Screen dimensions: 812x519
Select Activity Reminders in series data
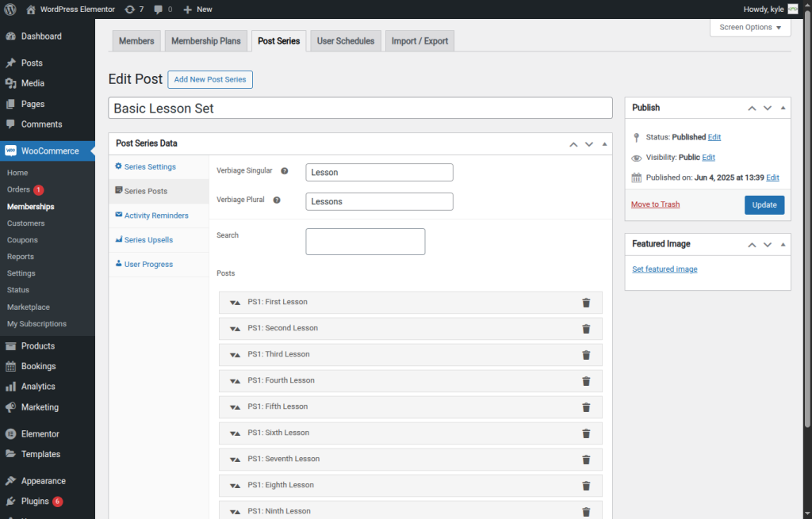click(155, 216)
